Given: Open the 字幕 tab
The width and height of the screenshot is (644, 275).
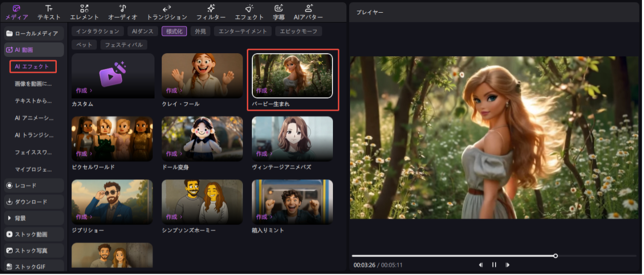Looking at the screenshot, I should (x=279, y=13).
